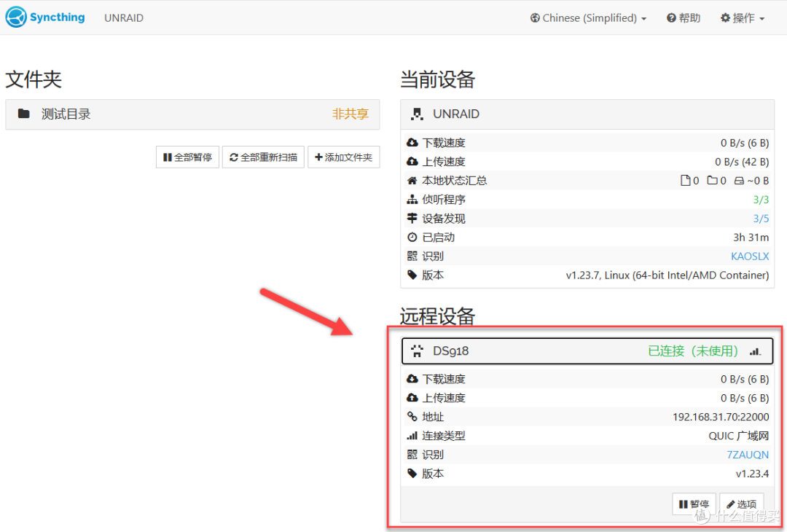Image resolution: width=787 pixels, height=532 pixels.
Task: Click the 3/3 listeners value
Action: coord(760,200)
